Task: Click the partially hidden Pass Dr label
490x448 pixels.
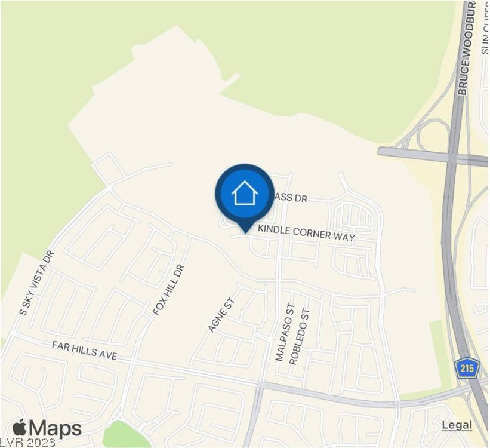Action: (289, 198)
